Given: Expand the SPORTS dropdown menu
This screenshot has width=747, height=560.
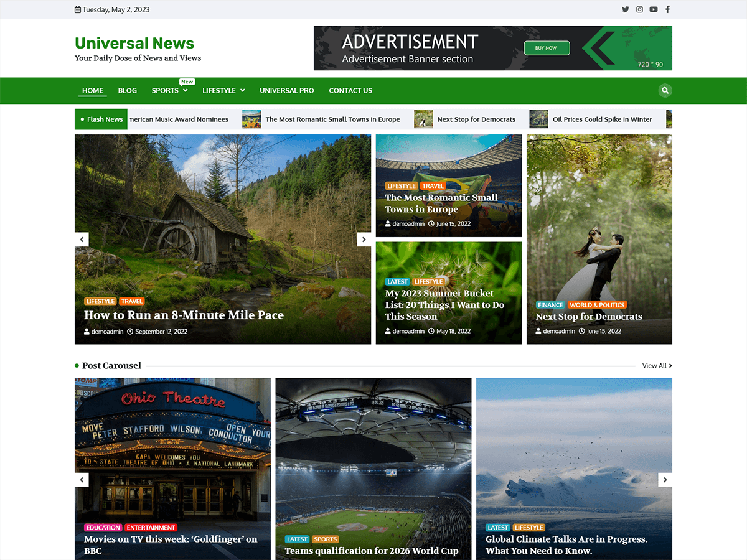Looking at the screenshot, I should (169, 90).
